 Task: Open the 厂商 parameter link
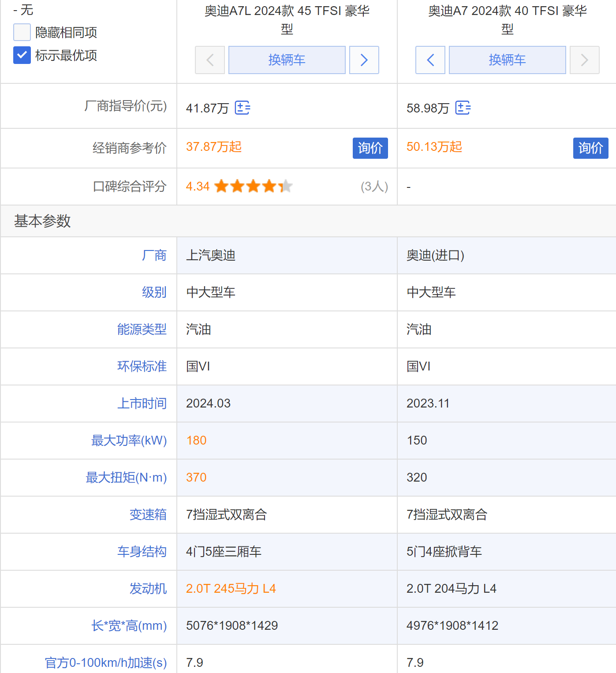point(154,255)
